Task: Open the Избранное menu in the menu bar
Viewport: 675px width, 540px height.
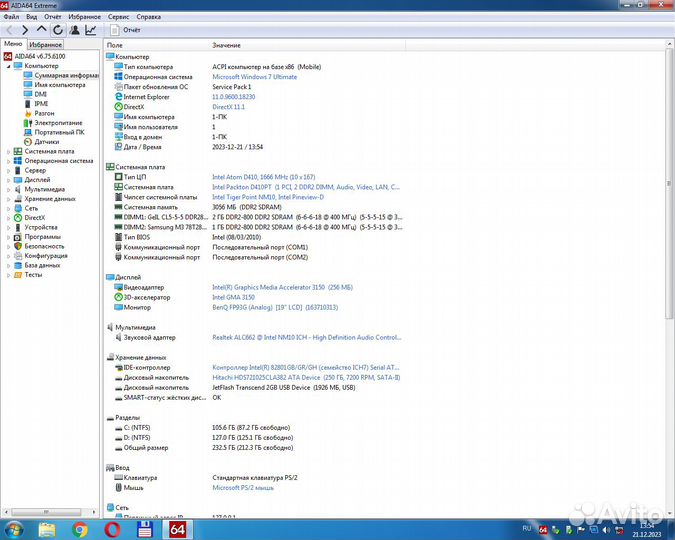Action: point(84,17)
